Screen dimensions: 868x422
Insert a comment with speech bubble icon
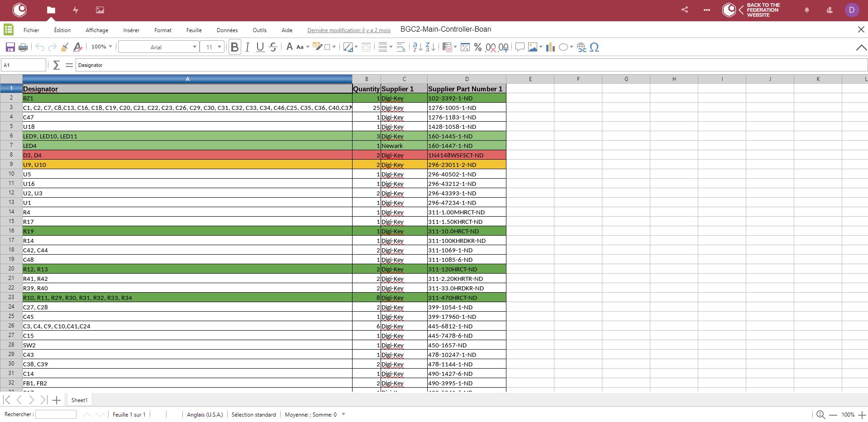click(x=520, y=47)
